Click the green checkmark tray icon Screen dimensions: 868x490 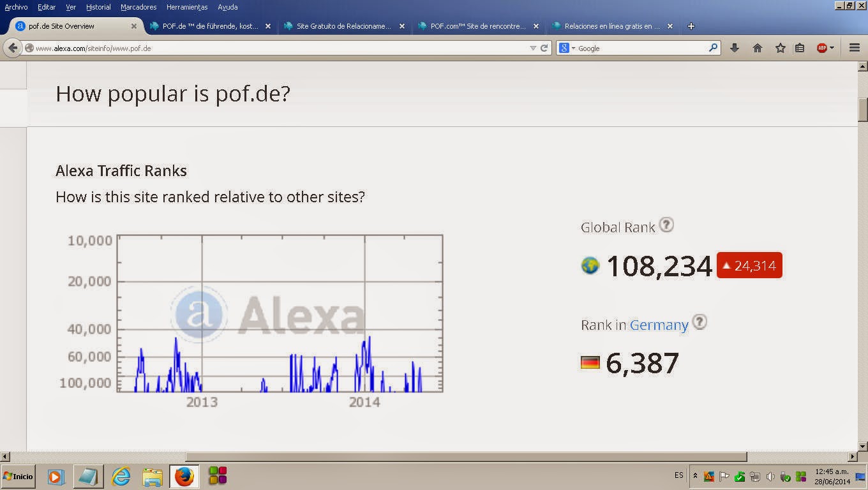pos(740,477)
